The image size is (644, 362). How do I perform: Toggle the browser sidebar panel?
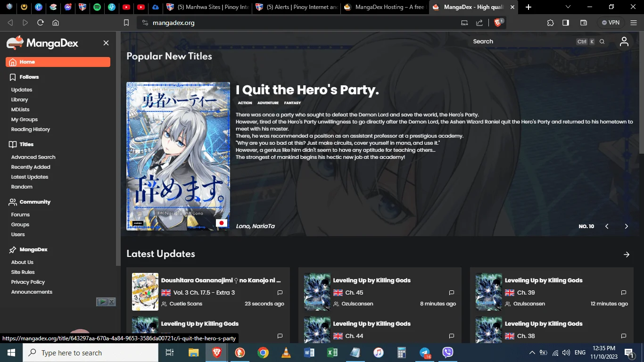[566, 23]
